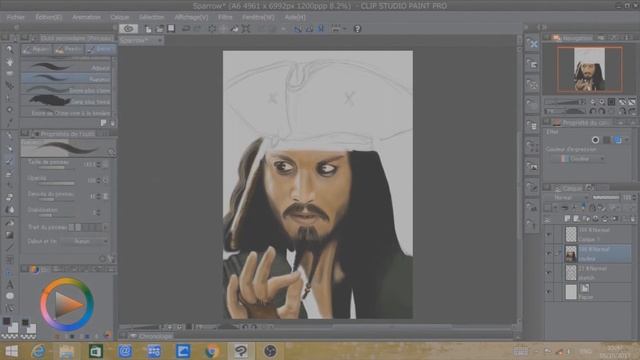
Task: Switch to the Aquarelle sub tool group
Action: point(36,49)
